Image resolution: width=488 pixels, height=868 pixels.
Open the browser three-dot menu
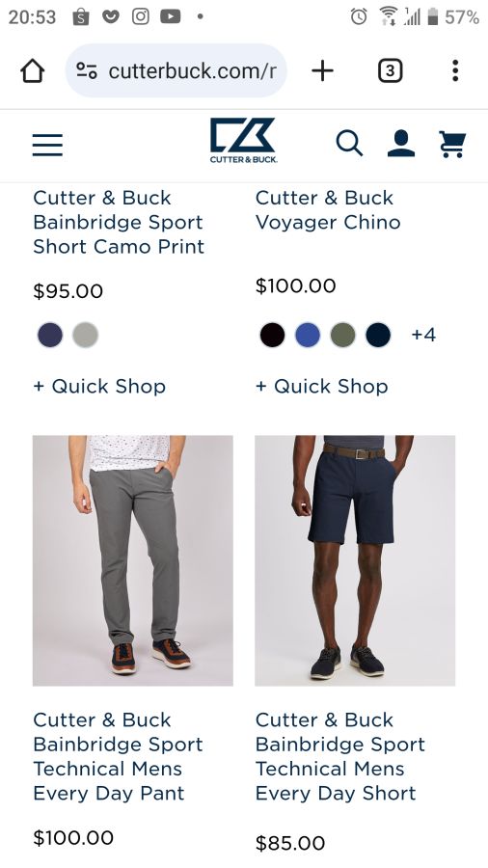[455, 70]
